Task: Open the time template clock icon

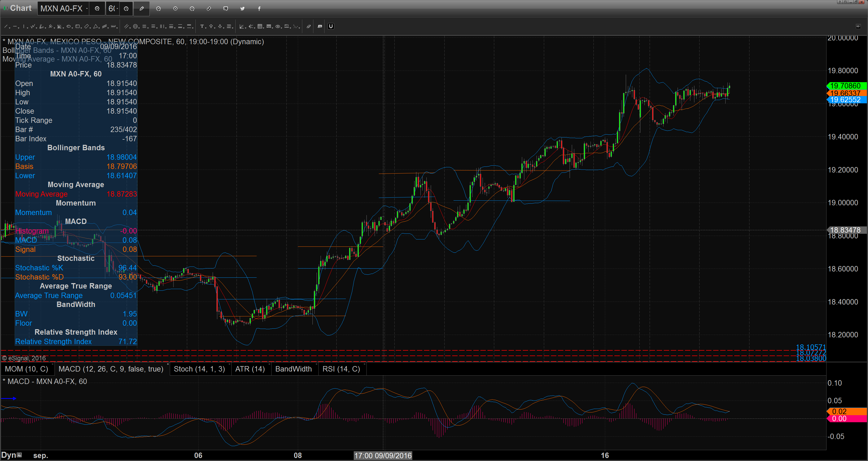Action: (x=126, y=9)
